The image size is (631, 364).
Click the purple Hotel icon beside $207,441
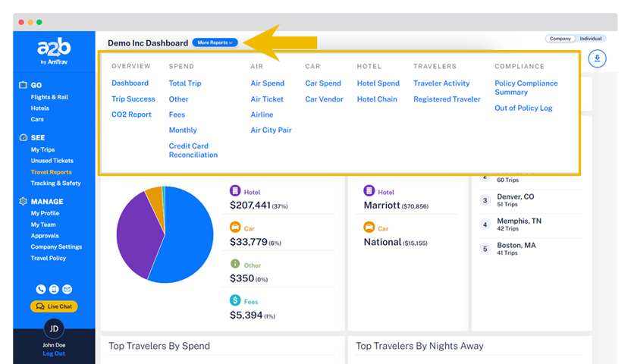pyautogui.click(x=237, y=193)
